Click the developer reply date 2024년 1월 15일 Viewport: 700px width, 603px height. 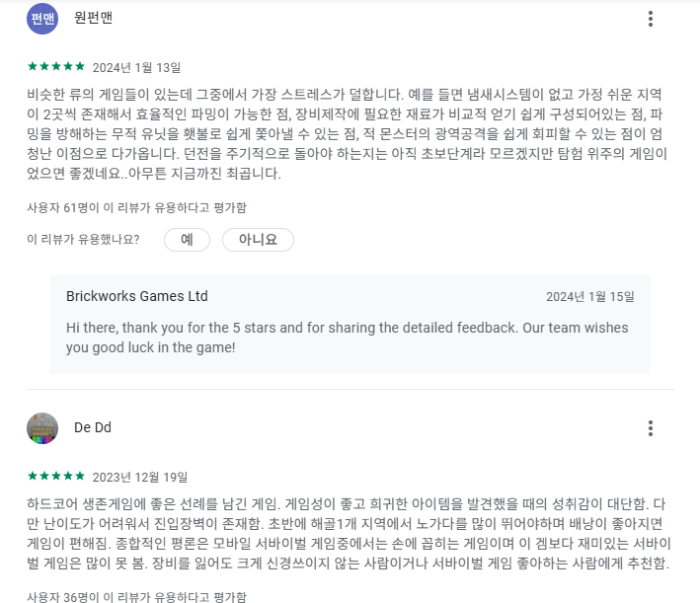click(x=590, y=296)
